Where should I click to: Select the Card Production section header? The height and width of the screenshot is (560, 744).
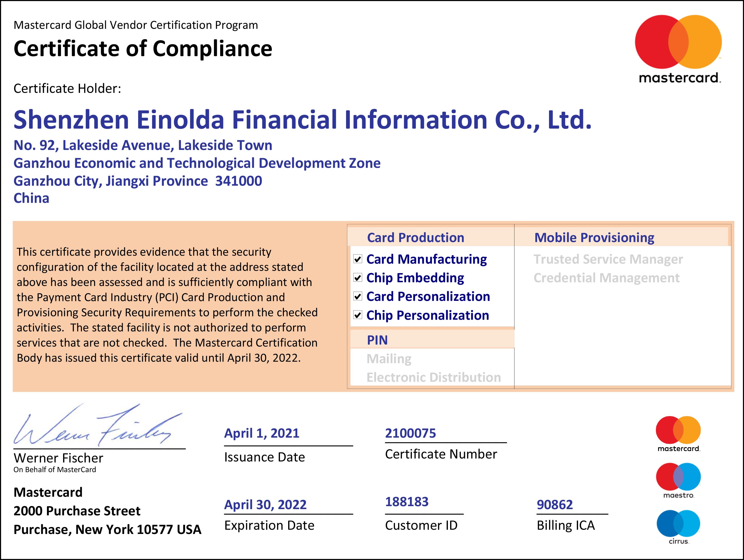click(415, 238)
